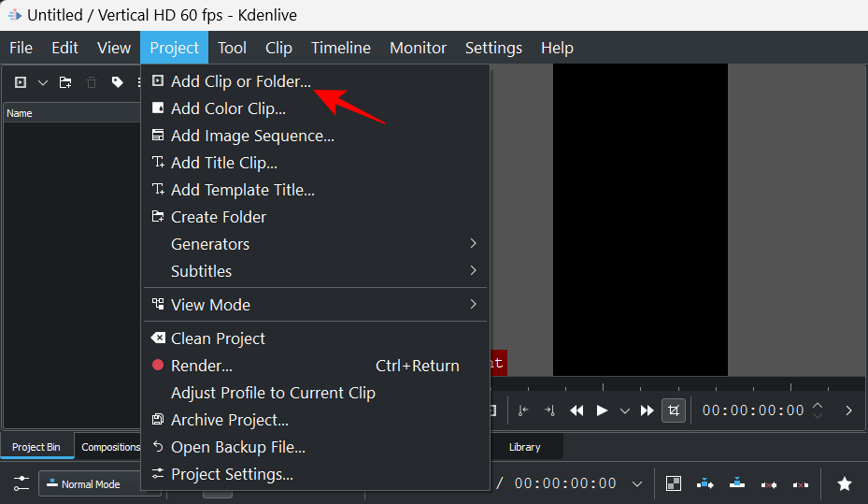This screenshot has width=868, height=504.
Task: Open the Compositions tab
Action: [x=109, y=447]
